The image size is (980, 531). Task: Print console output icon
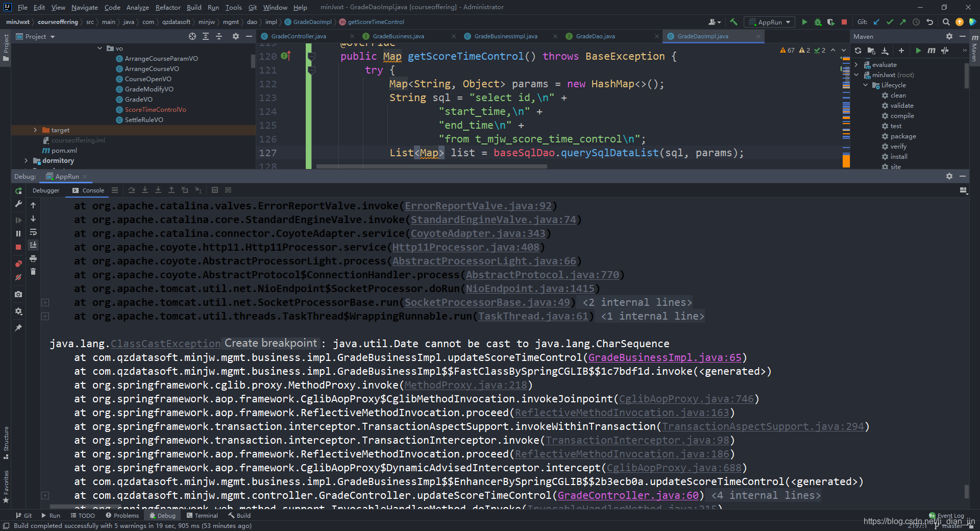tap(33, 258)
